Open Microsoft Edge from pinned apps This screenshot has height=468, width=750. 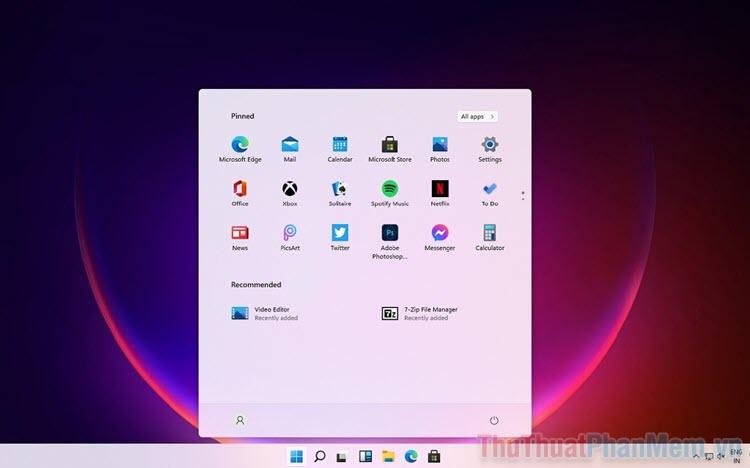click(240, 149)
